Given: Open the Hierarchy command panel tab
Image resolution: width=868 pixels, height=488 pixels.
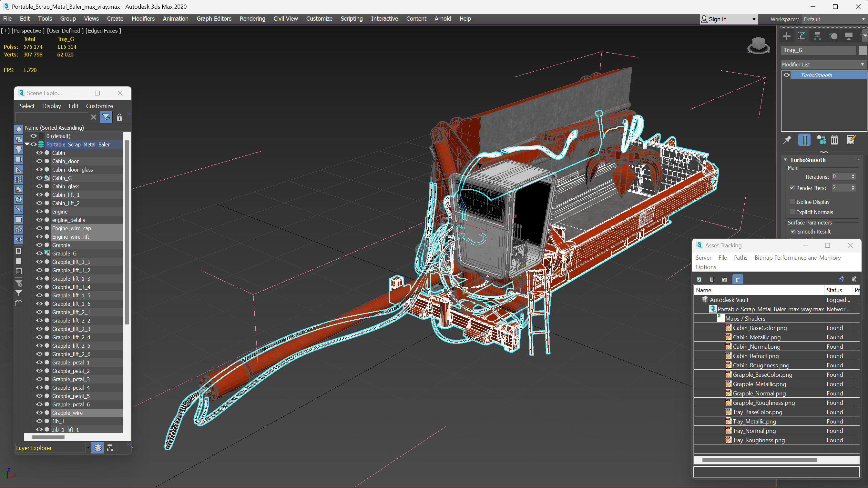Looking at the screenshot, I should click(817, 36).
